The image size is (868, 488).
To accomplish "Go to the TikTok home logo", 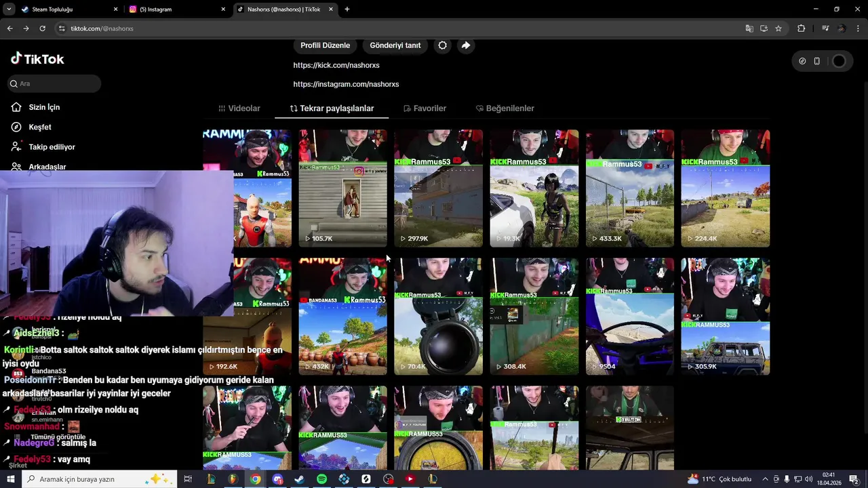I will click(37, 59).
